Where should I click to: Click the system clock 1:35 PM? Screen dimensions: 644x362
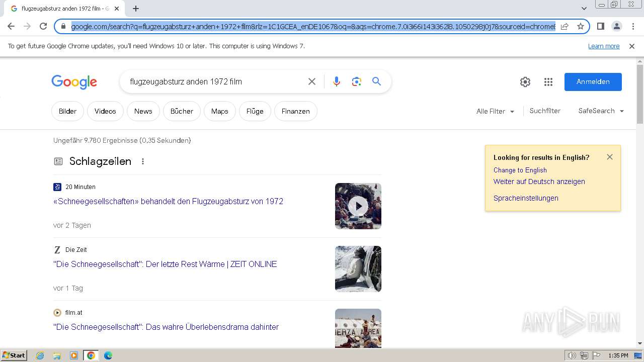click(618, 355)
